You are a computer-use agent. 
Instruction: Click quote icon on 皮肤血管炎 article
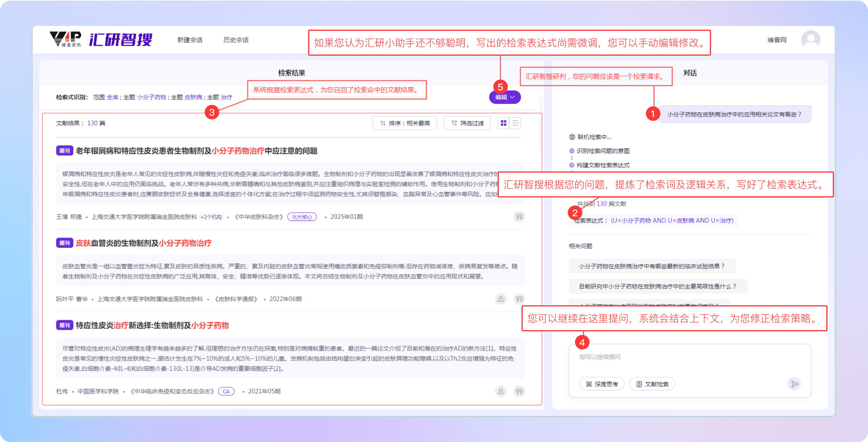tap(519, 299)
